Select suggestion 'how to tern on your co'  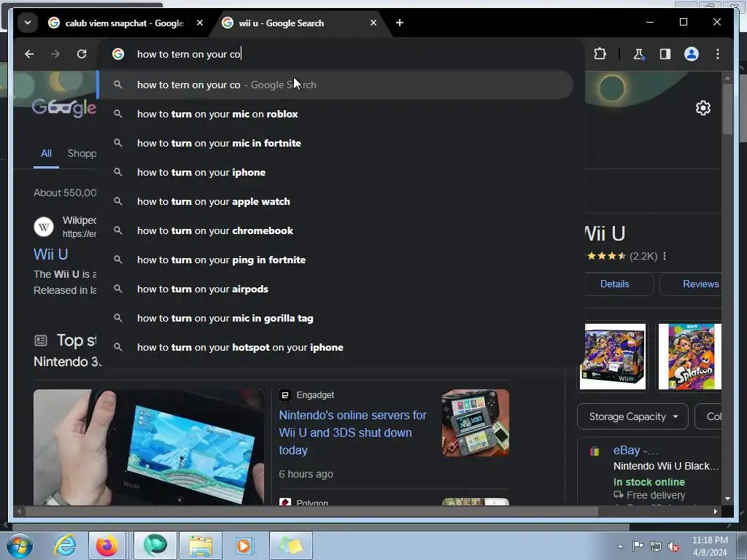pos(335,85)
